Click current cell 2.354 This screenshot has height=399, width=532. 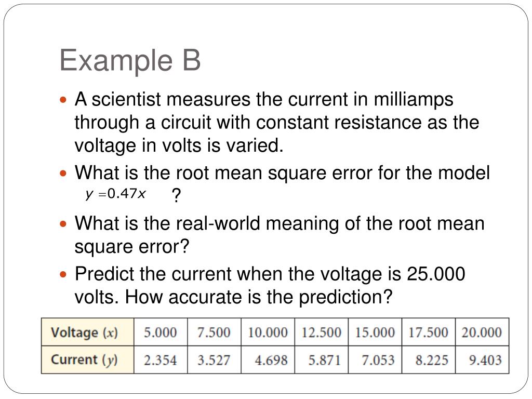click(x=161, y=360)
